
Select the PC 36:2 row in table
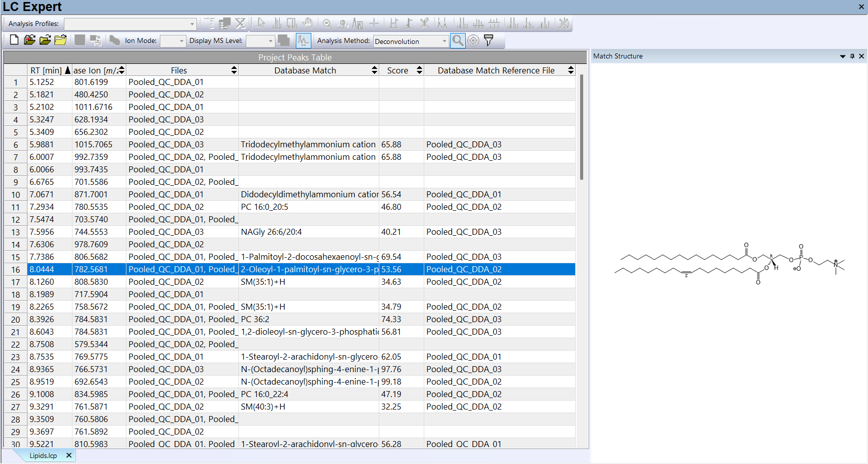pos(255,319)
